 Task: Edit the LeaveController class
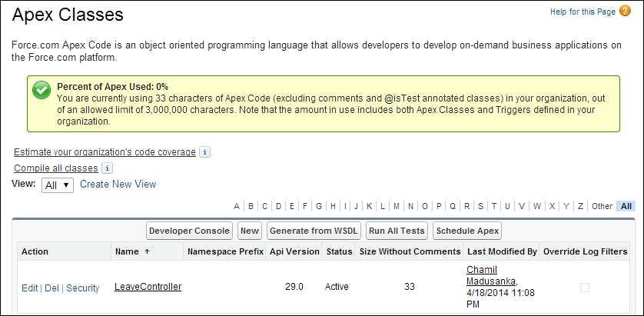pos(29,288)
